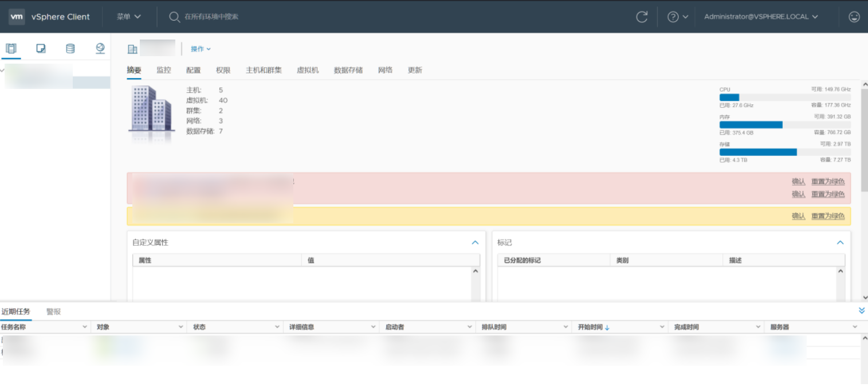Click 确认 link in yellow alert
This screenshot has height=387, width=868.
click(x=799, y=216)
